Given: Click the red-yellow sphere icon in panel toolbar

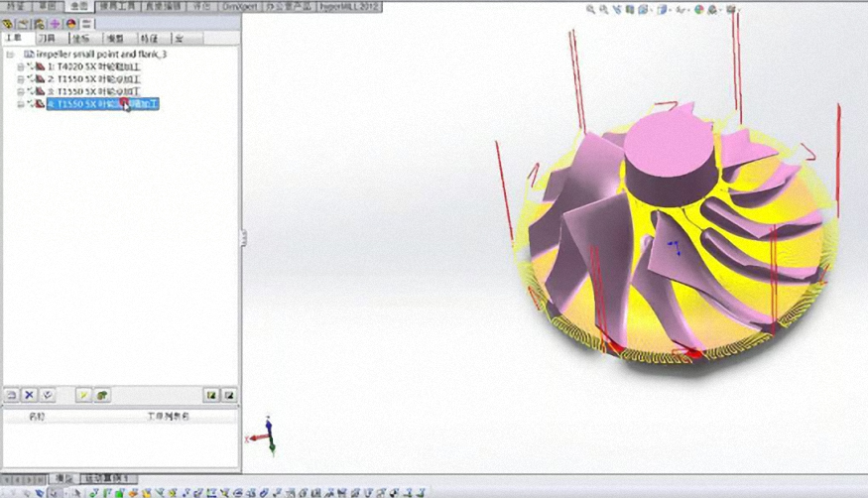Looking at the screenshot, I should coord(70,24).
